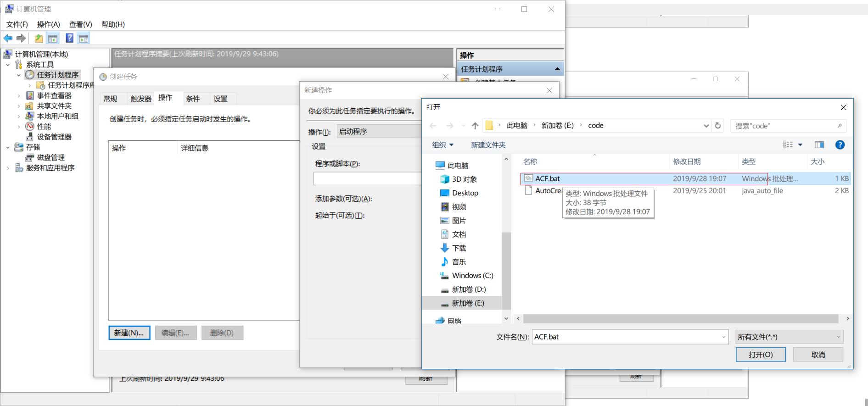Viewport: 868px width, 406px height.
Task: Open the view options dropdown arrow
Action: pos(800,145)
